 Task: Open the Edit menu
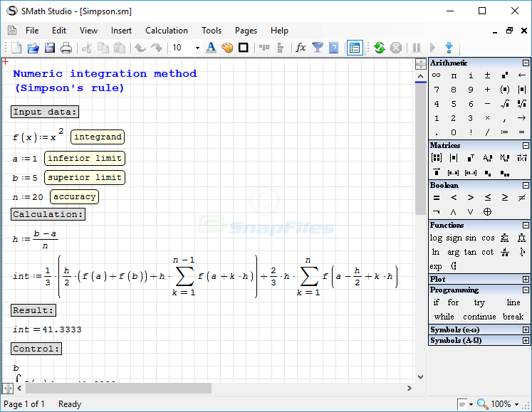click(x=59, y=31)
